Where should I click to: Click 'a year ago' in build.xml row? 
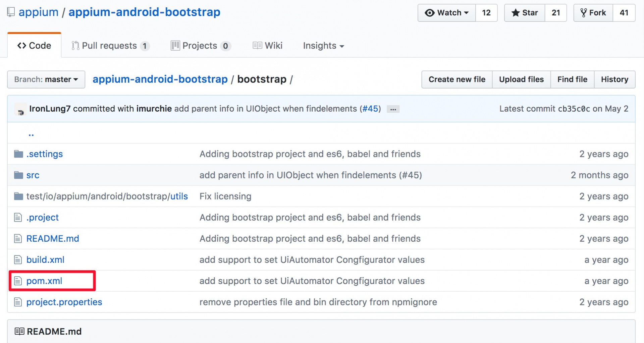pyautogui.click(x=606, y=260)
